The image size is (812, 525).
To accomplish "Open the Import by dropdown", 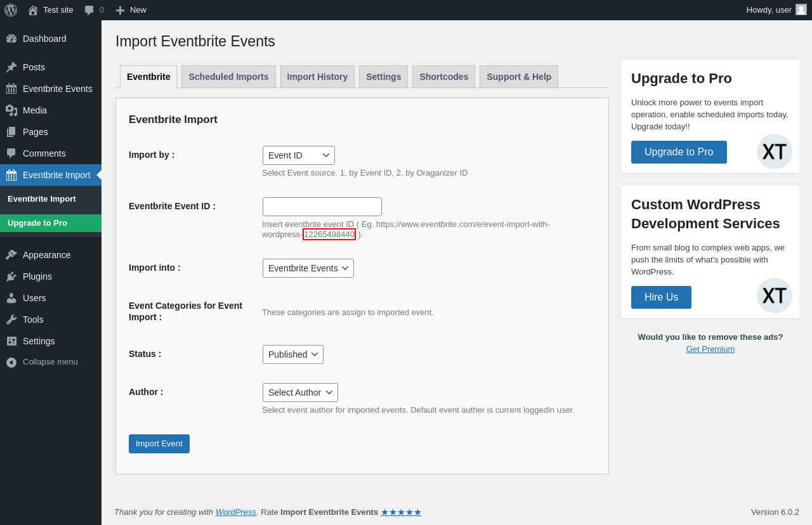I will click(299, 155).
